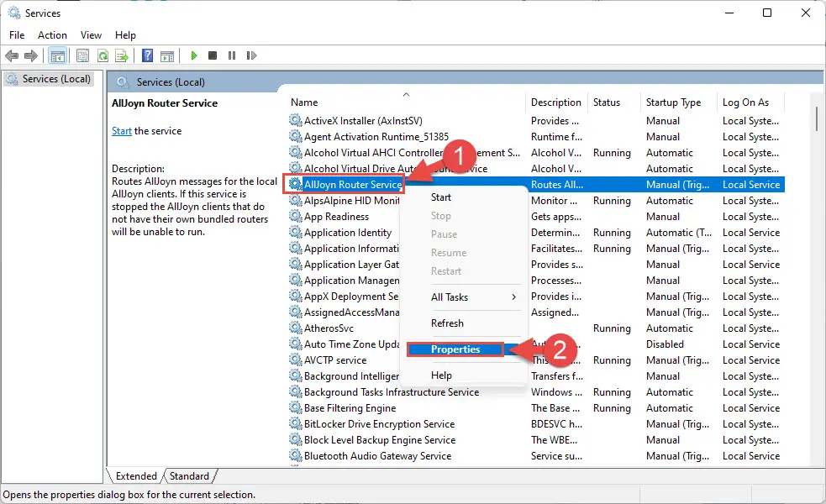The image size is (826, 504).
Task: Click the Back arrow in the toolbar
Action: coord(12,55)
